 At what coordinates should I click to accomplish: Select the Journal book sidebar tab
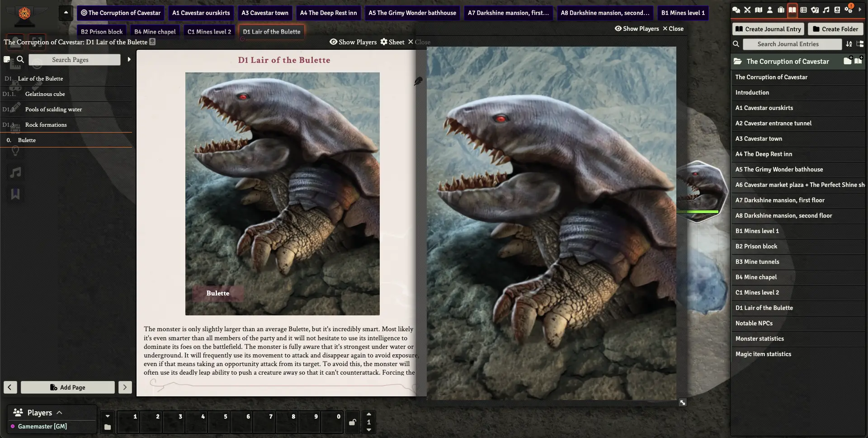[x=793, y=10]
